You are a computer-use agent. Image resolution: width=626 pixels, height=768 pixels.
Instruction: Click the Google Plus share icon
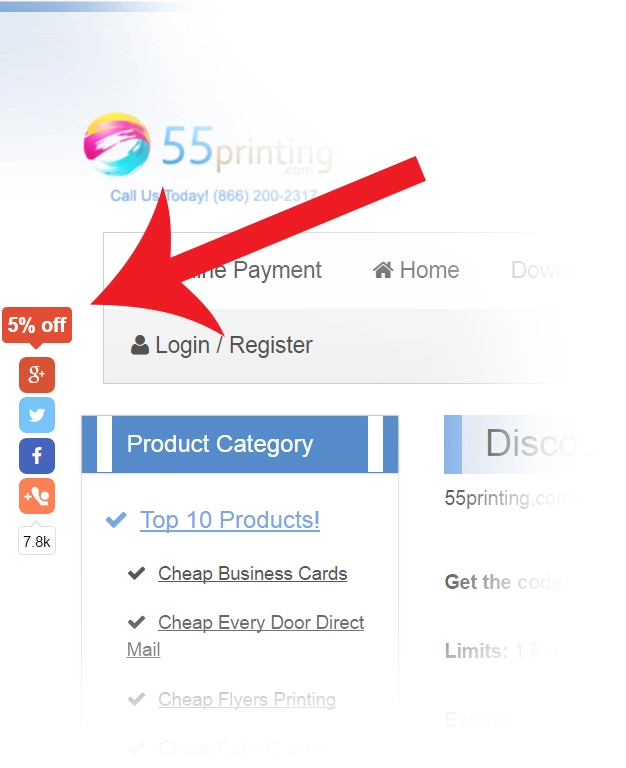click(37, 375)
